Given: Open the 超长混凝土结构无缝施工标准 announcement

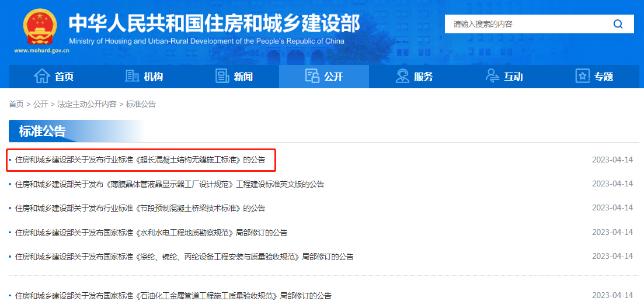Looking at the screenshot, I should click(140, 160).
